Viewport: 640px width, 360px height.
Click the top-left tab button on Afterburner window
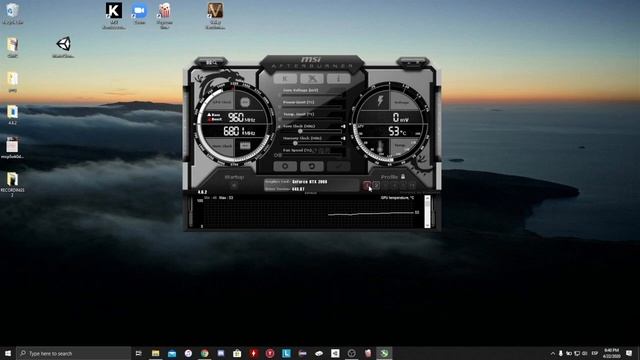click(211, 62)
